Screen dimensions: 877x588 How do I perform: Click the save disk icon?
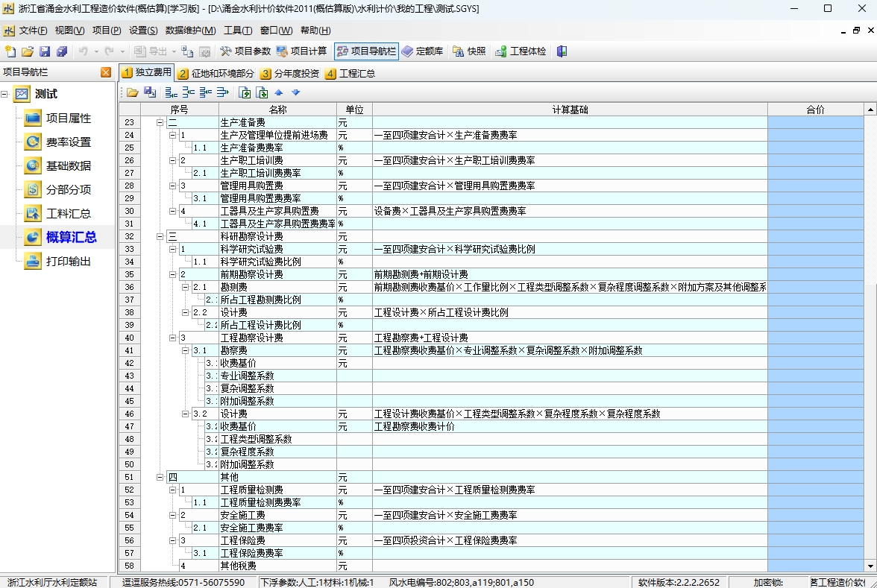[x=45, y=51]
